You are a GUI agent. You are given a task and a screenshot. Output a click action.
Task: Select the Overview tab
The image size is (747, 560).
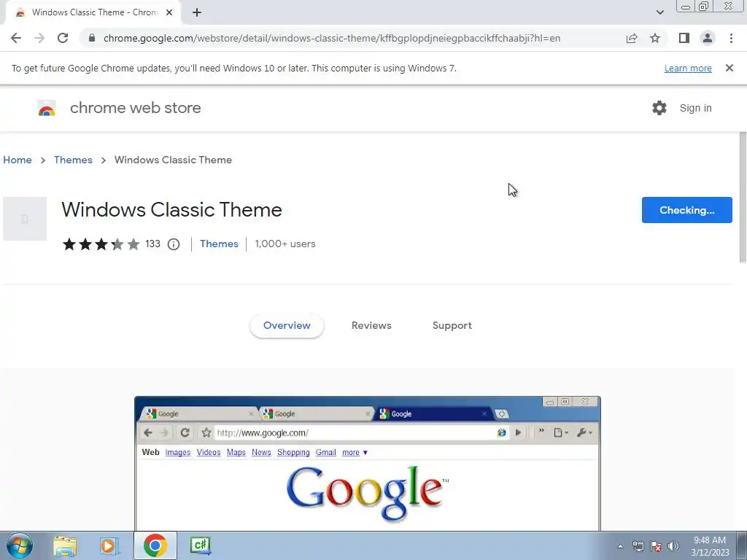tap(287, 326)
